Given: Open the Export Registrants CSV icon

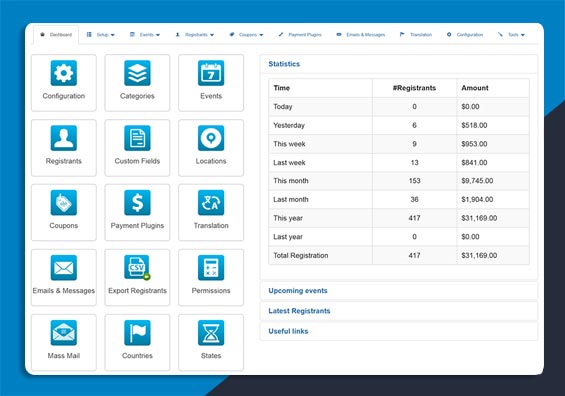Looking at the screenshot, I should click(x=137, y=267).
